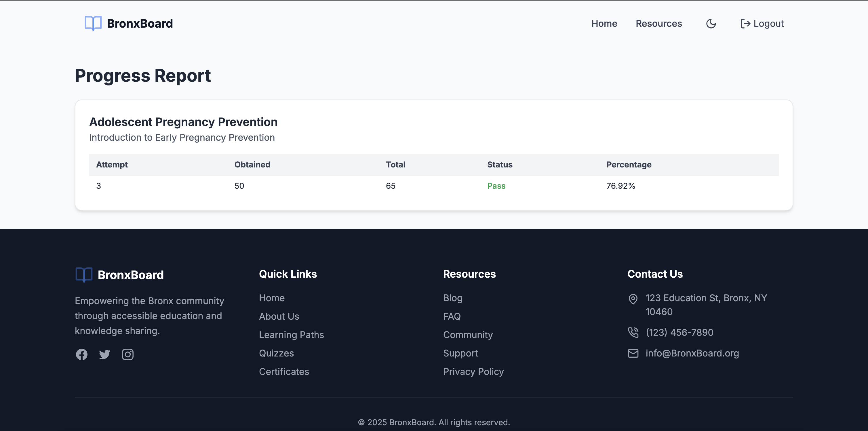Open the Facebook icon in footer
868x431 pixels.
(x=81, y=354)
